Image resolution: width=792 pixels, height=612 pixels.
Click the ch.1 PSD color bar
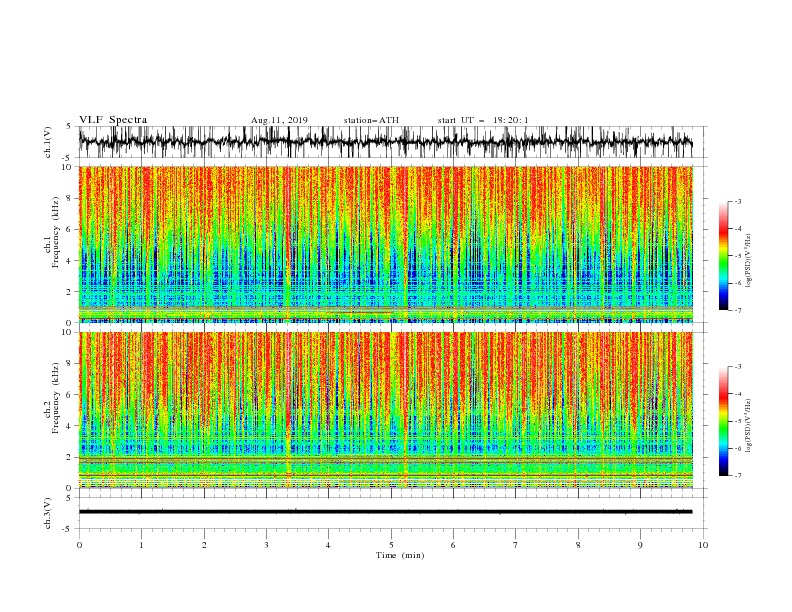724,256
